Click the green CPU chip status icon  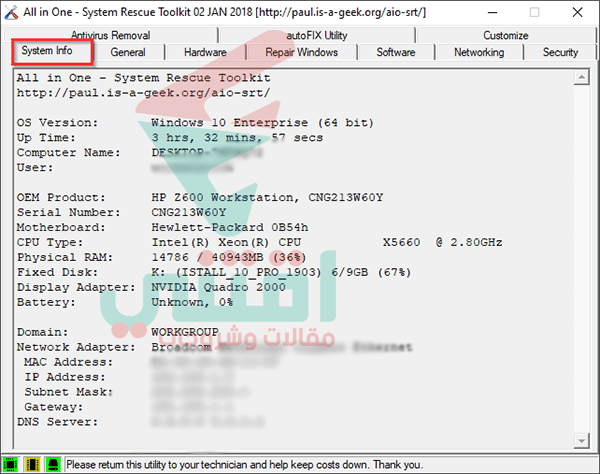(11, 464)
